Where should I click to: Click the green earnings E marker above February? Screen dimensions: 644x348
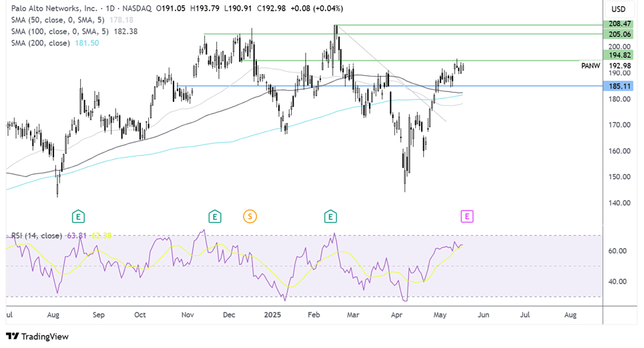[x=330, y=216]
